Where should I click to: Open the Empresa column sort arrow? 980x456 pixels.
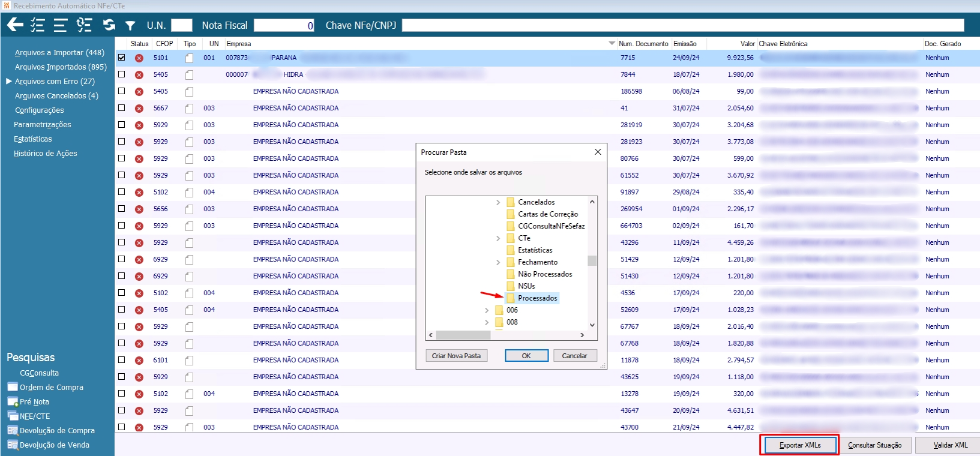click(x=612, y=43)
